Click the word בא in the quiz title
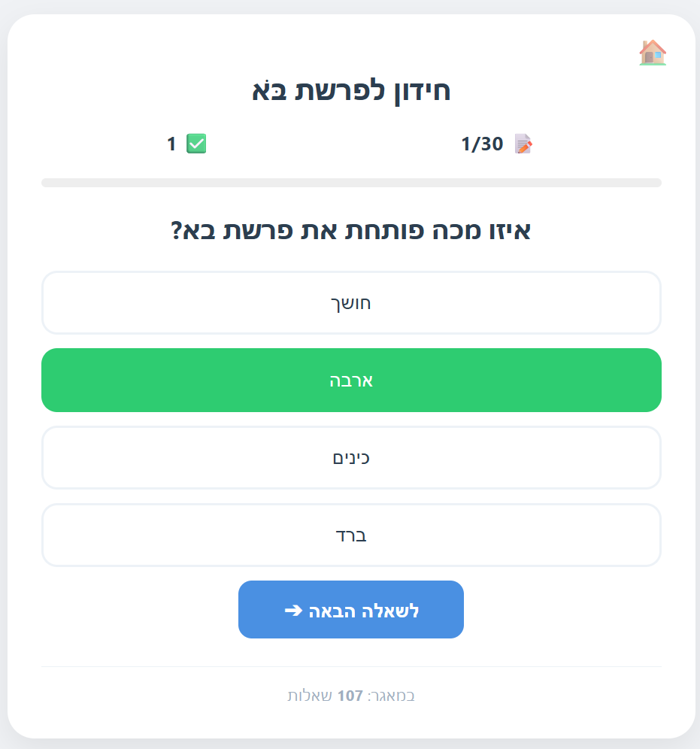 tap(269, 91)
